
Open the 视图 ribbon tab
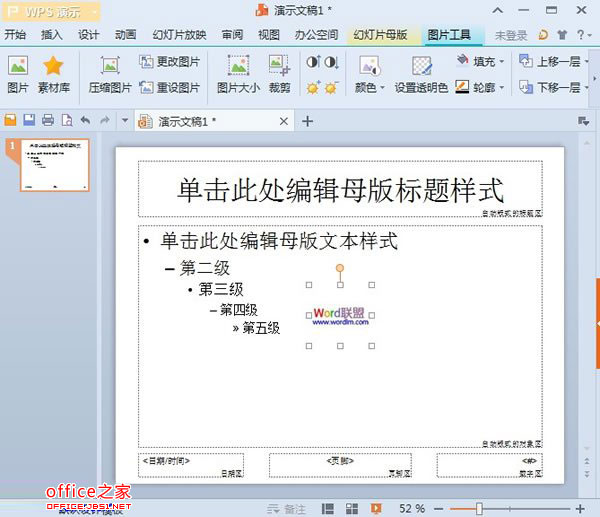pyautogui.click(x=269, y=35)
